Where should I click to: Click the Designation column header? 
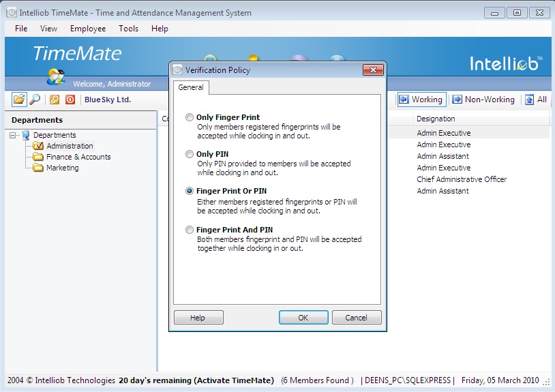(x=481, y=119)
